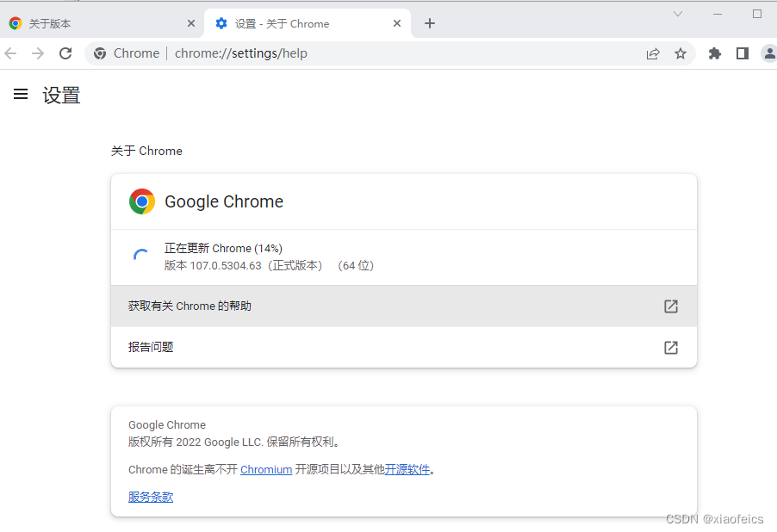Screen dimensions: 777x532
Task: Open the tab search dropdown chevron
Action: pos(677,14)
